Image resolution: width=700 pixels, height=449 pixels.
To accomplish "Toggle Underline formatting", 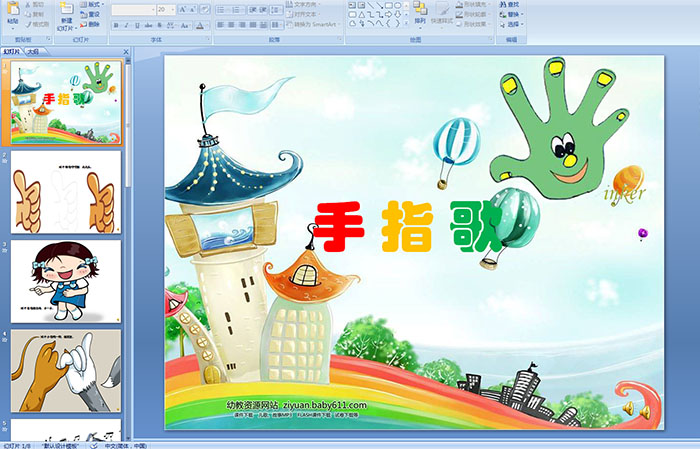I will (137, 25).
